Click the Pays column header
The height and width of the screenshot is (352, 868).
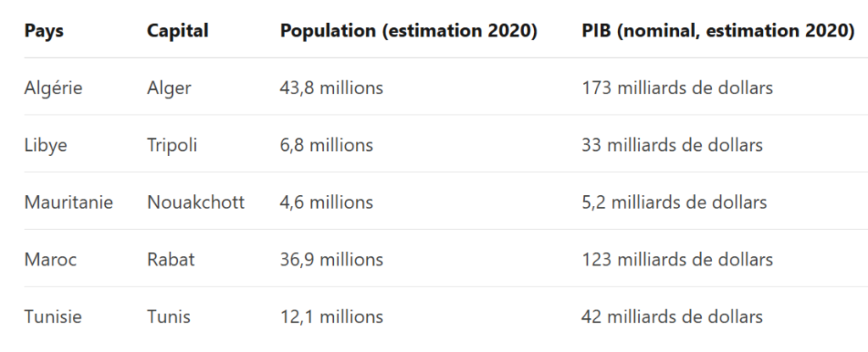point(44,31)
